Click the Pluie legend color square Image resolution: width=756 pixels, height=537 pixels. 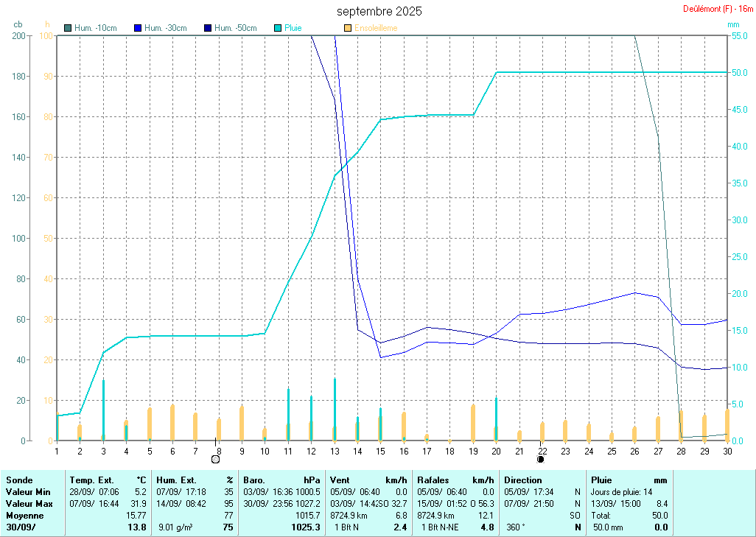tap(278, 28)
